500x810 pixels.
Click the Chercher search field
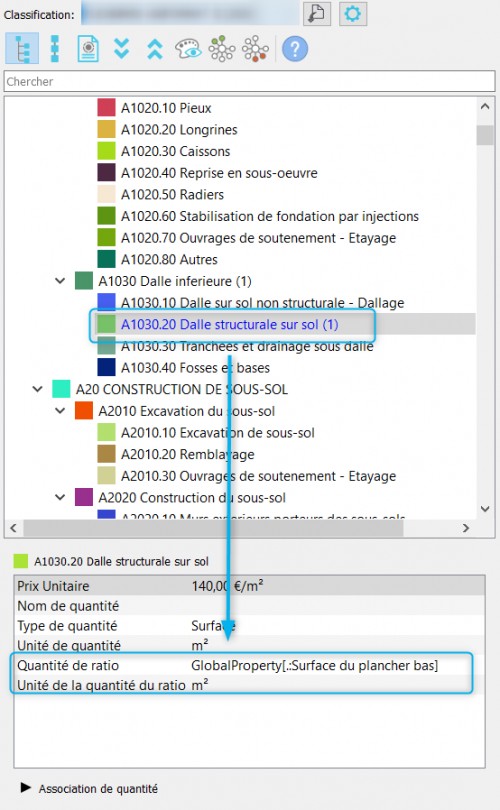pos(249,81)
